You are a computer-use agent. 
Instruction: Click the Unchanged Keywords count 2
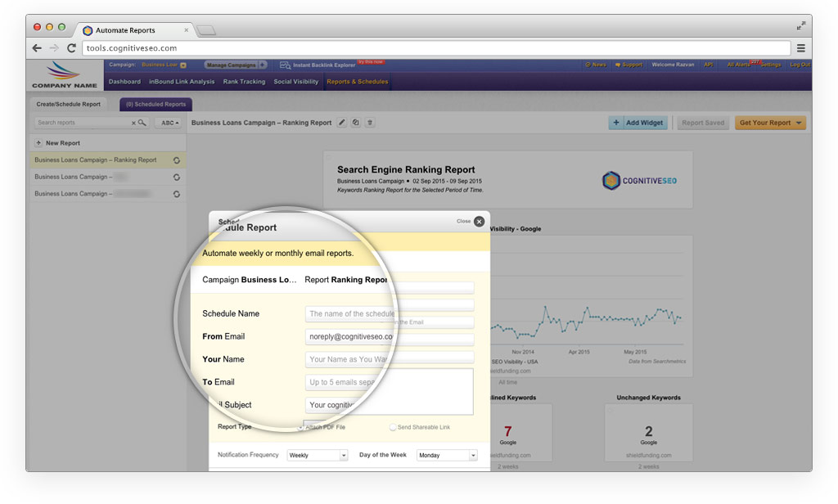[x=648, y=431]
